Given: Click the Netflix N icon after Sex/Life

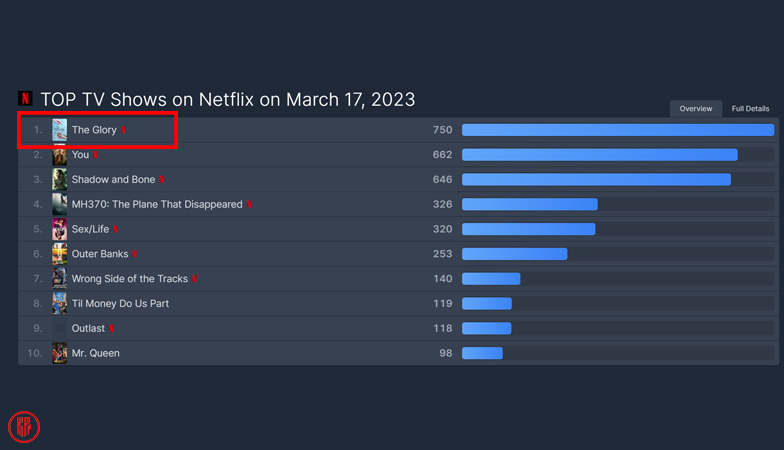Looking at the screenshot, I should click(116, 229).
